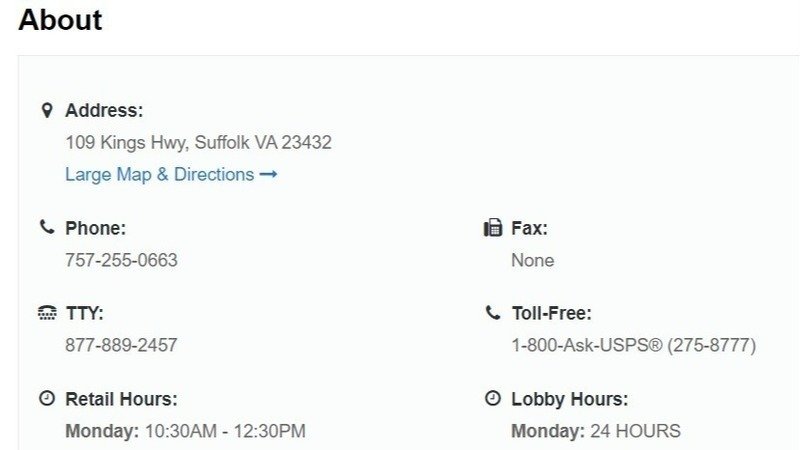Click the TTY number 877-889-2457
The image size is (800, 450).
click(x=121, y=346)
